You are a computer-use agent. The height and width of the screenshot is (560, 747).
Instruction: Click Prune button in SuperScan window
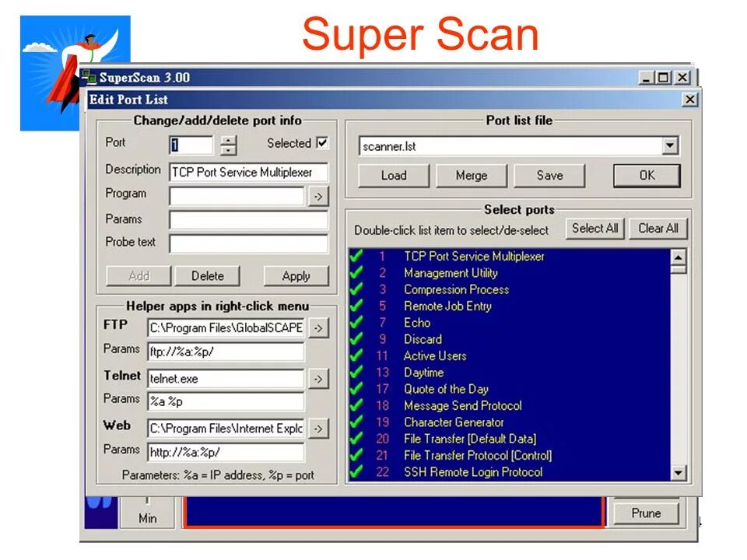[x=646, y=513]
